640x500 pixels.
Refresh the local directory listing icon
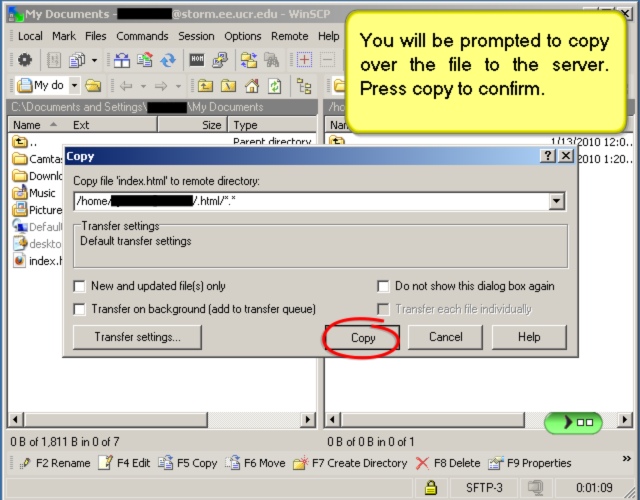pyautogui.click(x=273, y=86)
